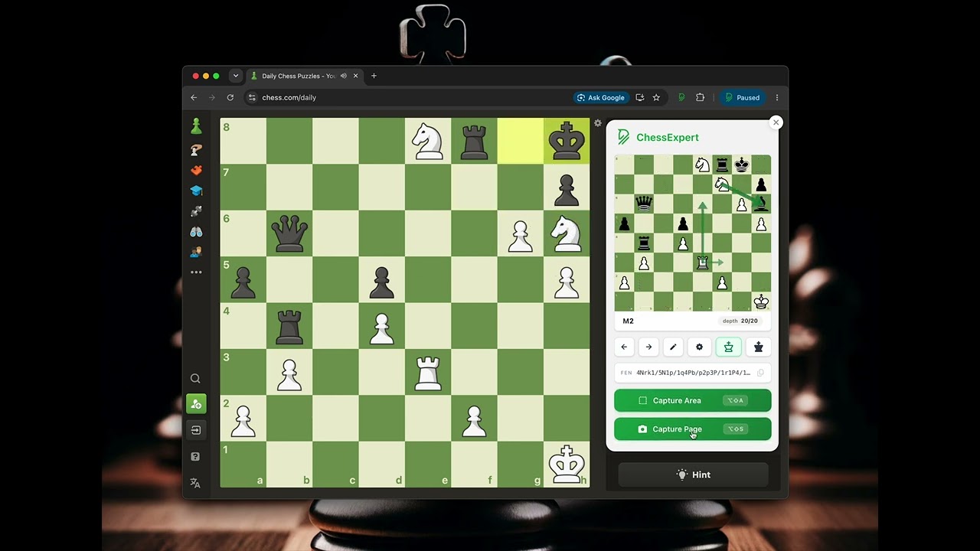
Task: Click the white rook on e3
Action: click(428, 372)
